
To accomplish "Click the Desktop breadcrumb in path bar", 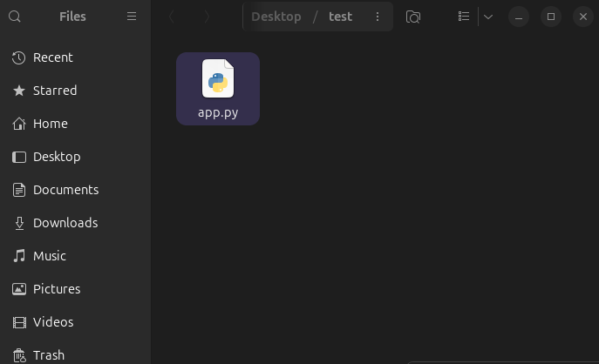I will pyautogui.click(x=276, y=17).
